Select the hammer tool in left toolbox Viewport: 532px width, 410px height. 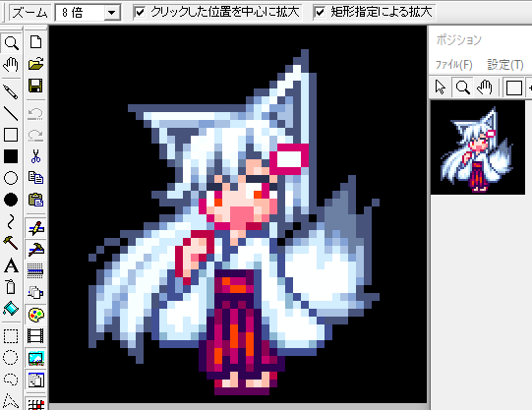tap(11, 243)
